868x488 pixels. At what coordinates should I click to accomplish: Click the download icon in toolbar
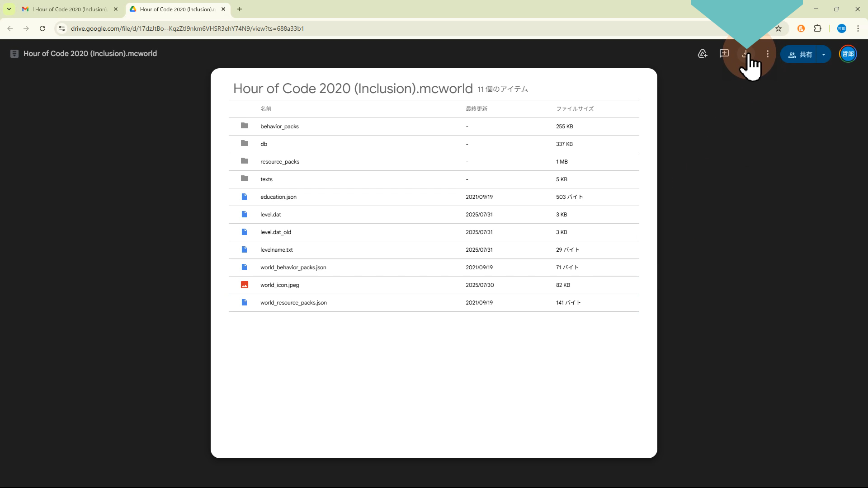coord(745,54)
